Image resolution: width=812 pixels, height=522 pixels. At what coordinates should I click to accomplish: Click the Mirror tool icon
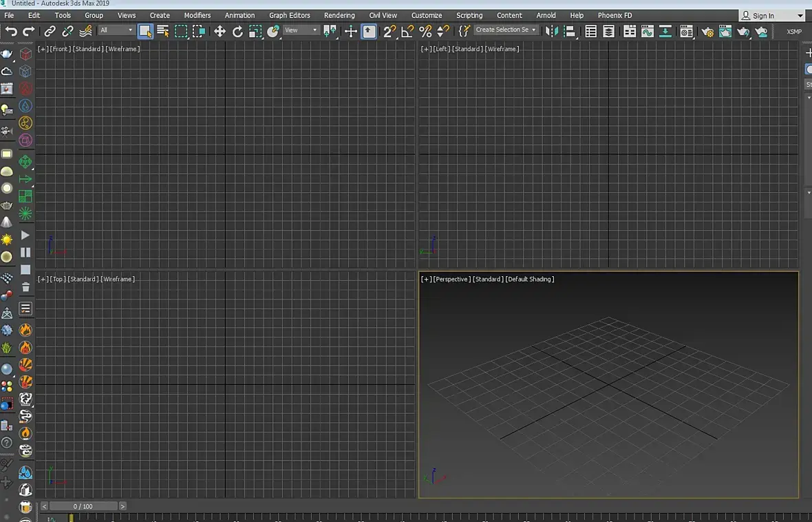coord(551,31)
